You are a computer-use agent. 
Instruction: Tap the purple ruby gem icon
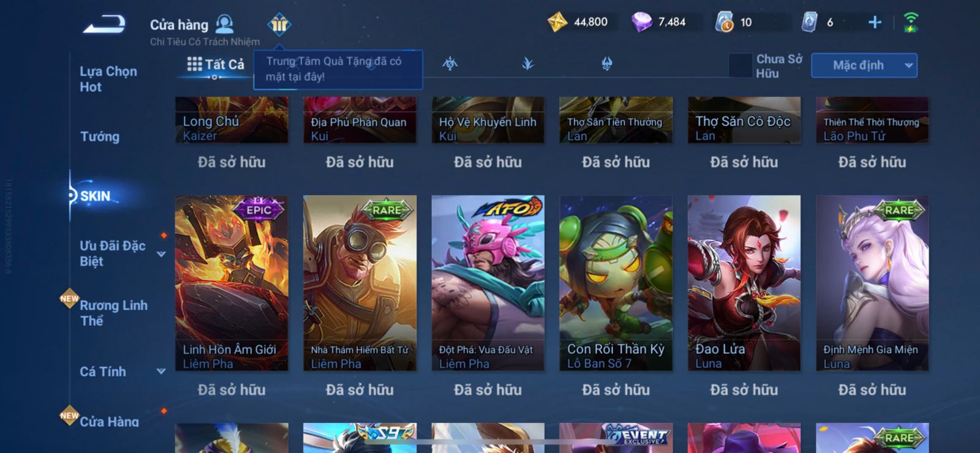[642, 23]
